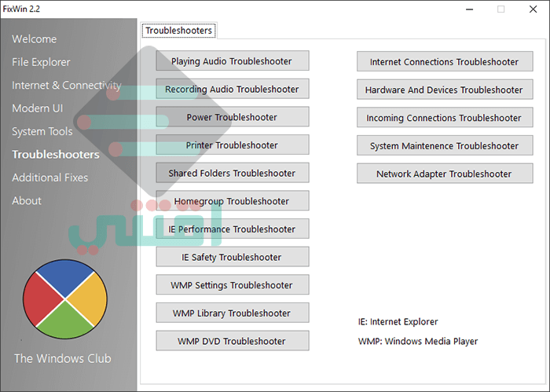Run WMP Library Troubleshooter

[233, 313]
